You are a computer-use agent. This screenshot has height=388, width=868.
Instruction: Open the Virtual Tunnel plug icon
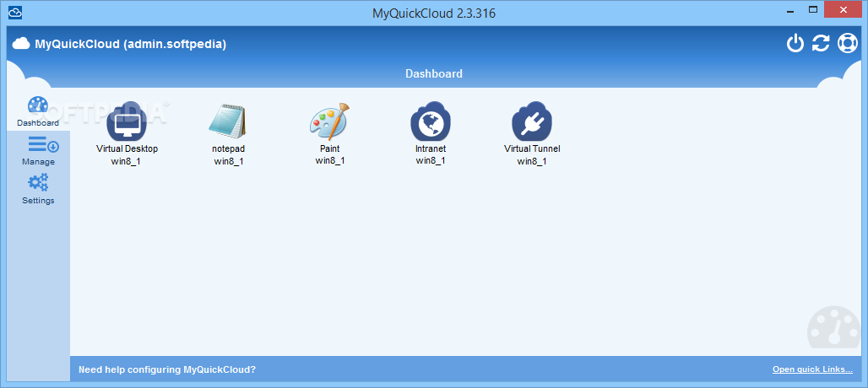tap(532, 121)
